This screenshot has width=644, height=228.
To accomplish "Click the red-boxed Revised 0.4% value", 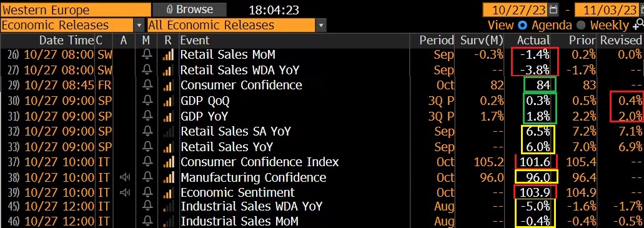I will 628,101.
